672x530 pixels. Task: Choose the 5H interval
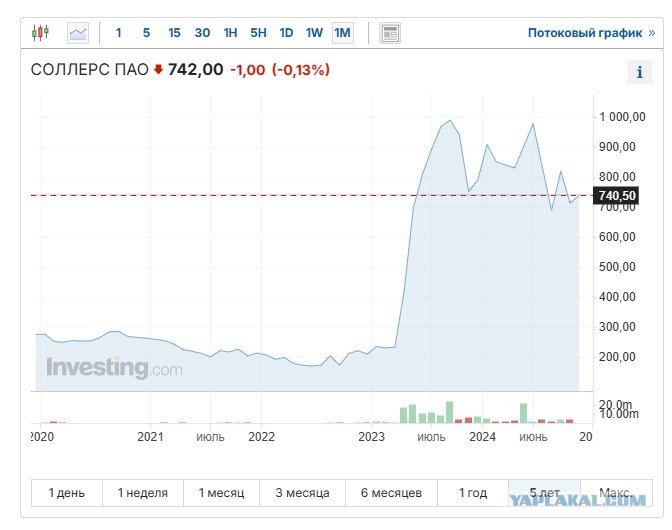pos(258,33)
